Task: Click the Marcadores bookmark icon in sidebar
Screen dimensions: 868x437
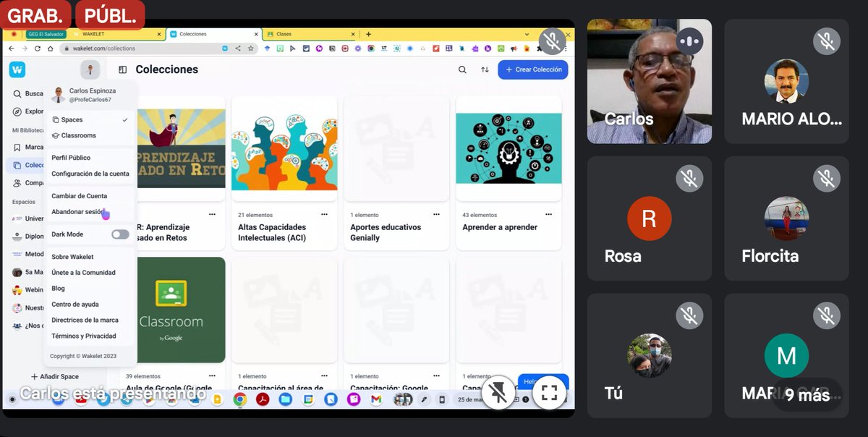Action: (x=18, y=147)
